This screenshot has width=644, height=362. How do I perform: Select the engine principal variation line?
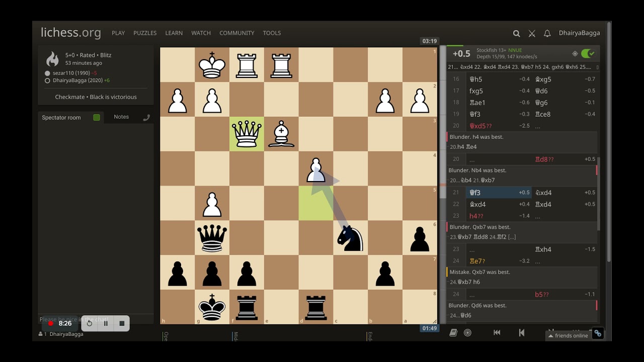pyautogui.click(x=521, y=67)
